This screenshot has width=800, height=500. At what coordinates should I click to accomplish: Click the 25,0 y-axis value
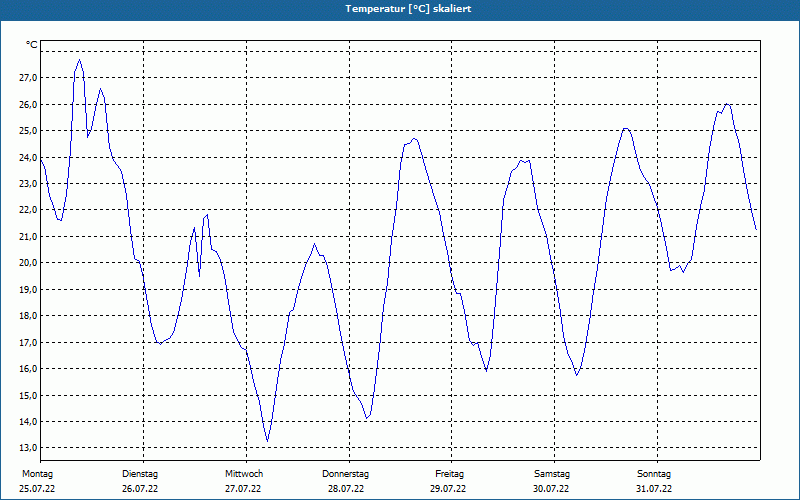click(x=28, y=131)
